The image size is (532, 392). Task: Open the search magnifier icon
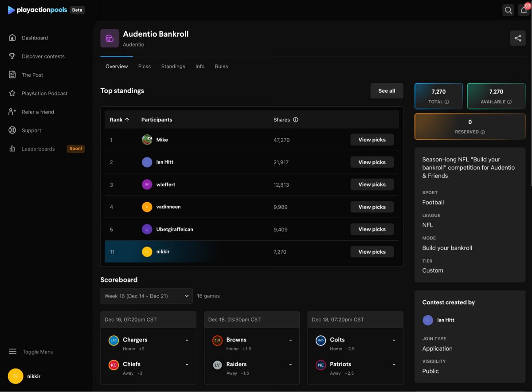(509, 10)
